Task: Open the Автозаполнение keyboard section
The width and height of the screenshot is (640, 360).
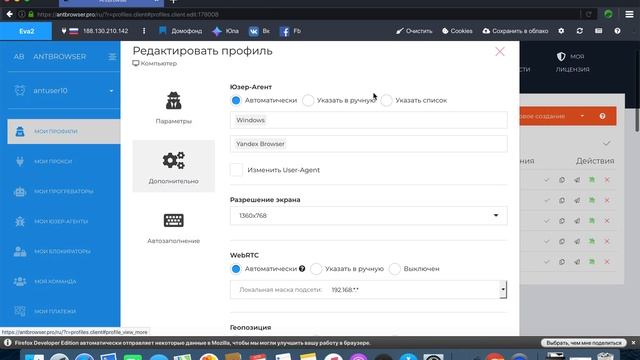Action: (x=173, y=220)
